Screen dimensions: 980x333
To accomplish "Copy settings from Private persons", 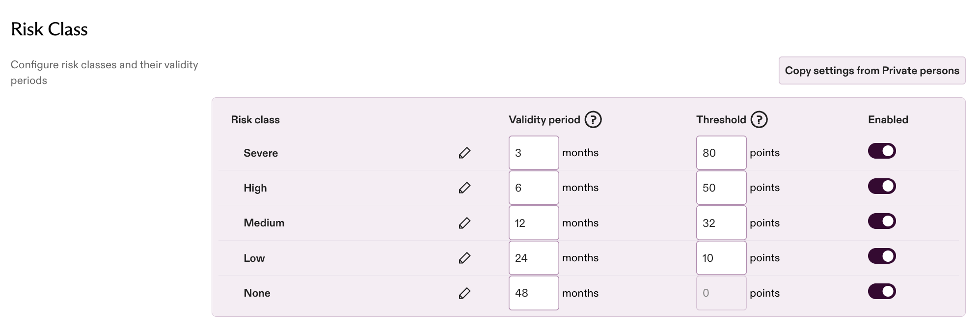I will tap(872, 70).
